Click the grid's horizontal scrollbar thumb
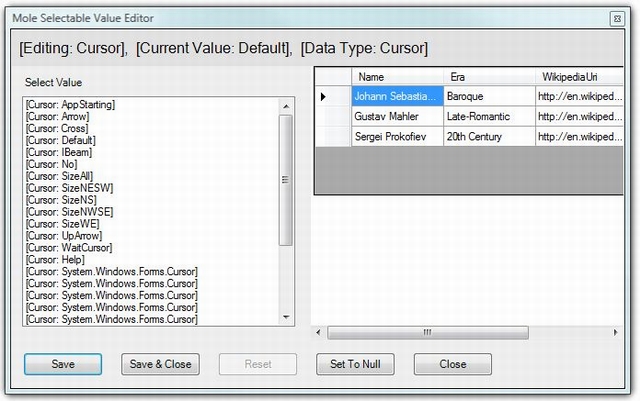 point(428,332)
